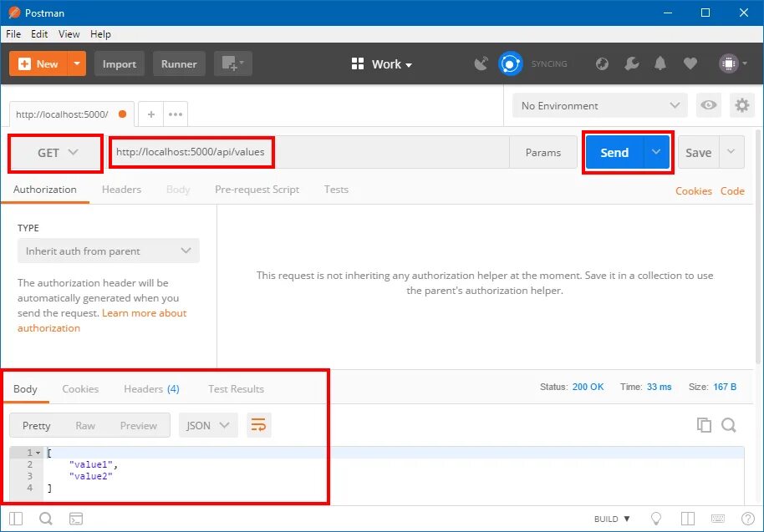Click the Save button

click(x=698, y=152)
